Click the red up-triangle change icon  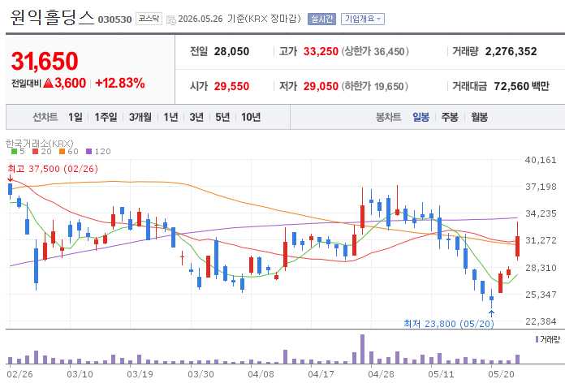click(x=48, y=84)
